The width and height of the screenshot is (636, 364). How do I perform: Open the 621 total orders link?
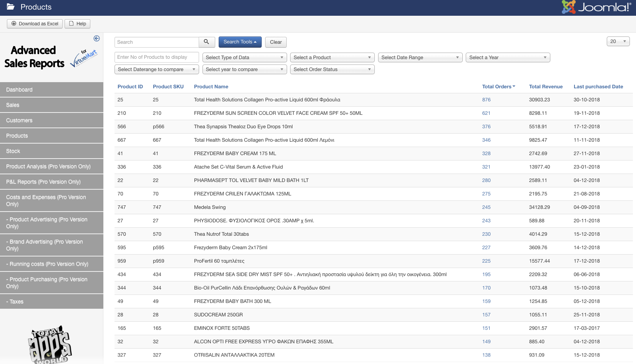coord(486,113)
